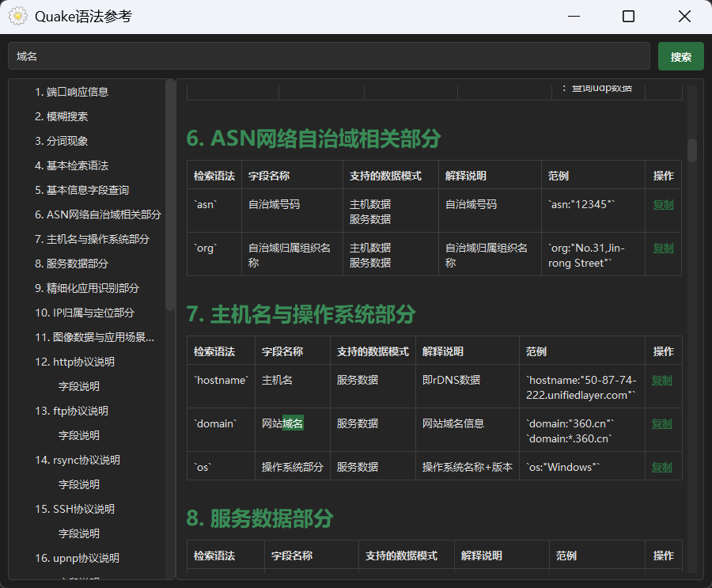
Task: Go to 4. 基本检索语法 section
Action: (x=72, y=165)
